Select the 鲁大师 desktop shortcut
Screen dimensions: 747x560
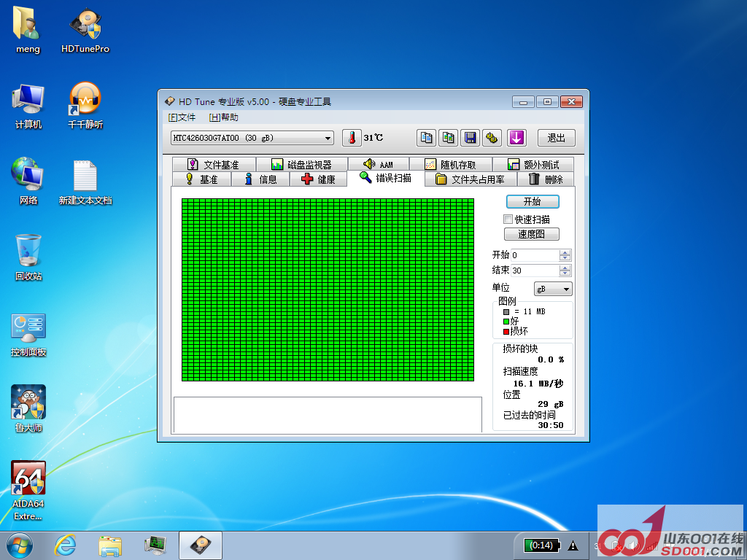click(x=28, y=408)
